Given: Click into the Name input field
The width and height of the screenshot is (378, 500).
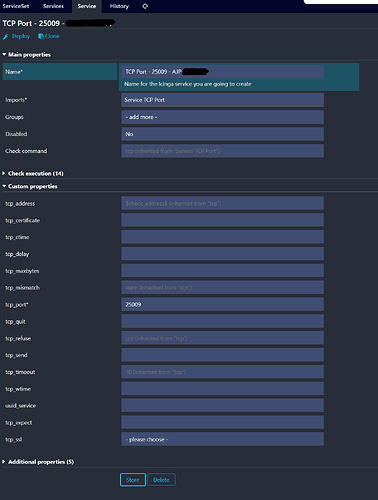Looking at the screenshot, I should pos(222,72).
